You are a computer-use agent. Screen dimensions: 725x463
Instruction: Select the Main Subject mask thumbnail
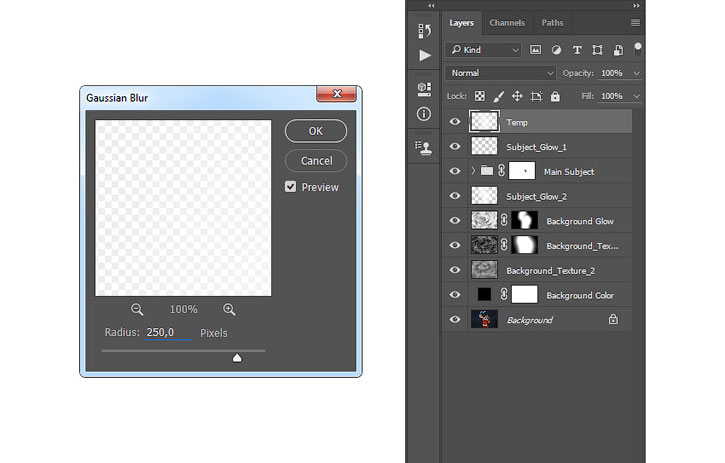[x=522, y=171]
